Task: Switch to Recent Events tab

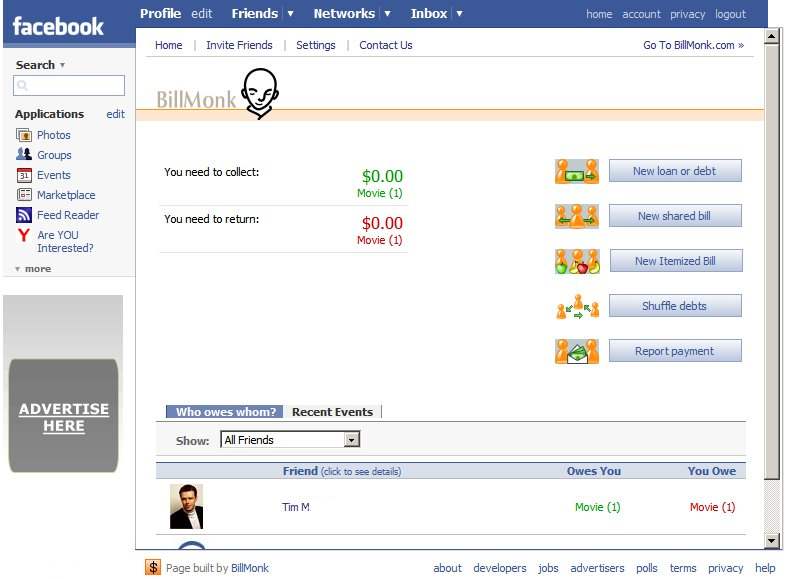Action: tap(332, 412)
